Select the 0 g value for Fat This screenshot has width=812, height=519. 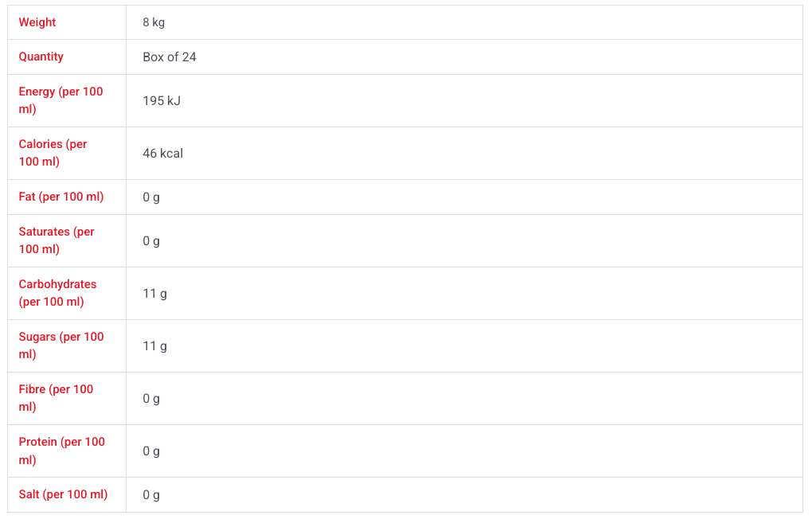(151, 197)
